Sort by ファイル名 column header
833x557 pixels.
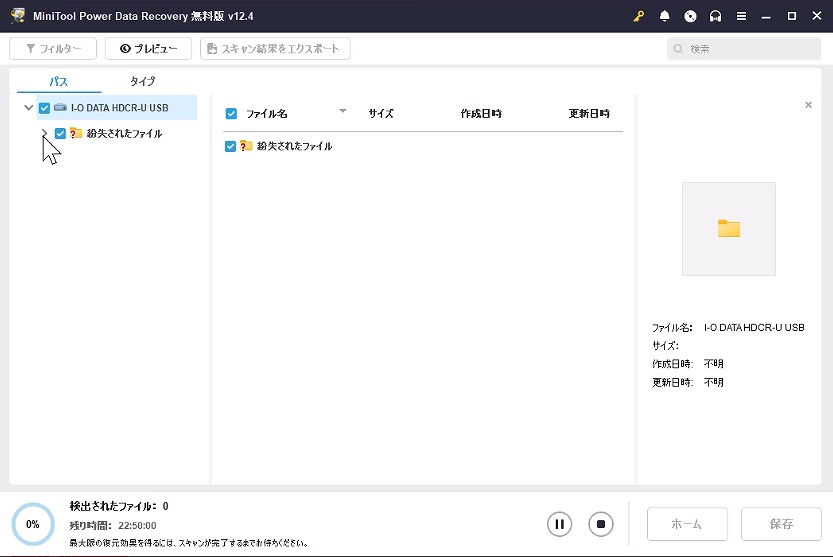click(x=267, y=113)
